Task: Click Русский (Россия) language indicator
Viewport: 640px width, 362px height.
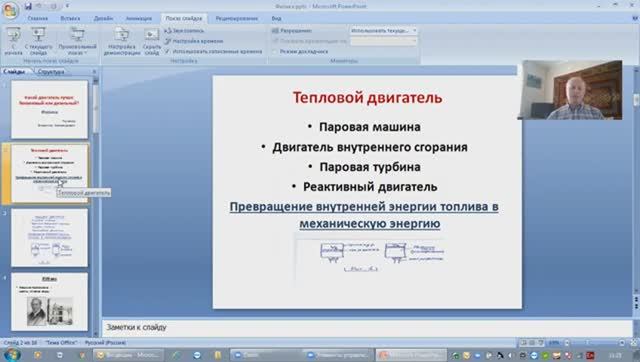Action: click(105, 343)
